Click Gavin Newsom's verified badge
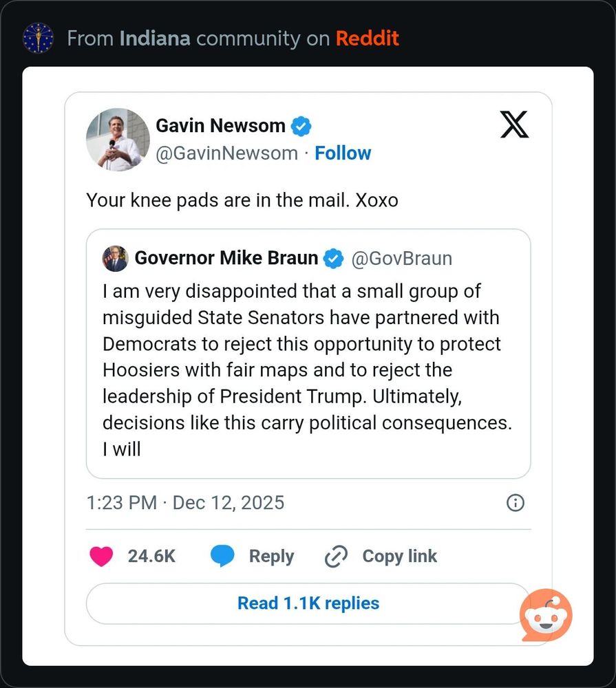This screenshot has height=688, width=616. tap(301, 126)
